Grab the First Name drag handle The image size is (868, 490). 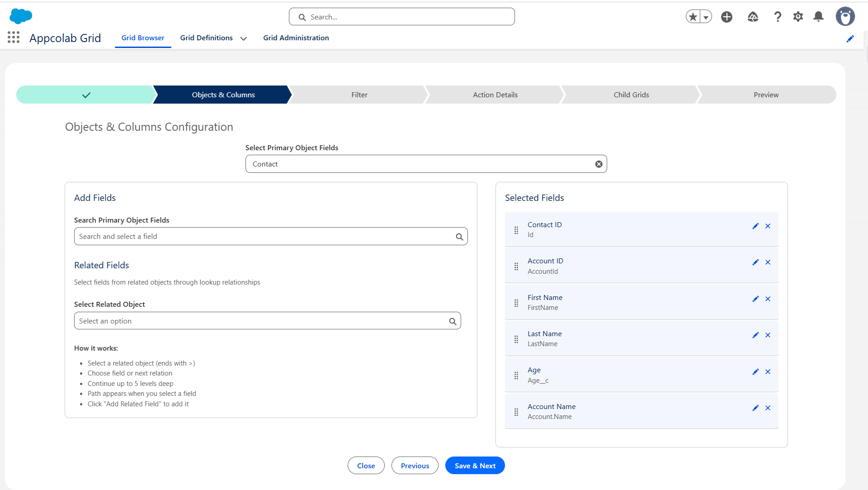(x=516, y=303)
